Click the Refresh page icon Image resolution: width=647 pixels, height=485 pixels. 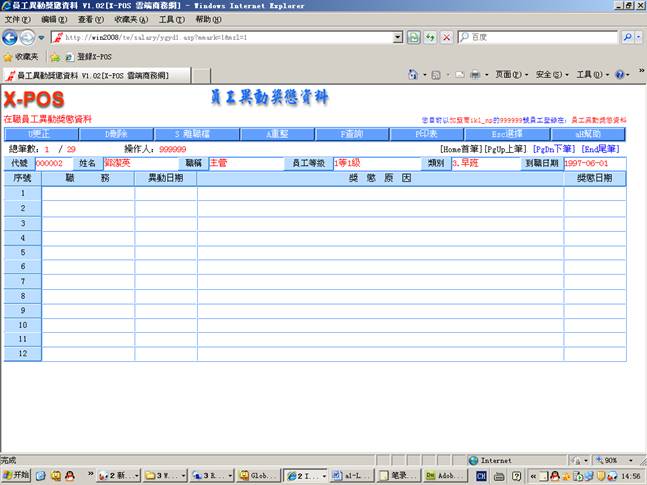pyautogui.click(x=430, y=37)
